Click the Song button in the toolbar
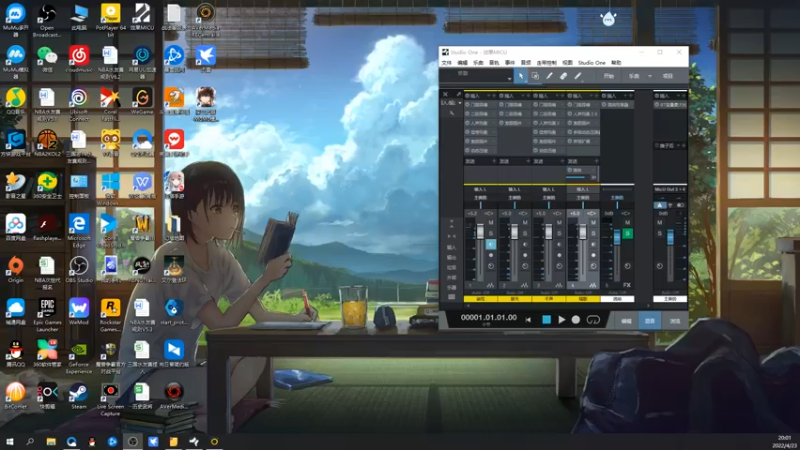The width and height of the screenshot is (800, 450). pyautogui.click(x=634, y=76)
